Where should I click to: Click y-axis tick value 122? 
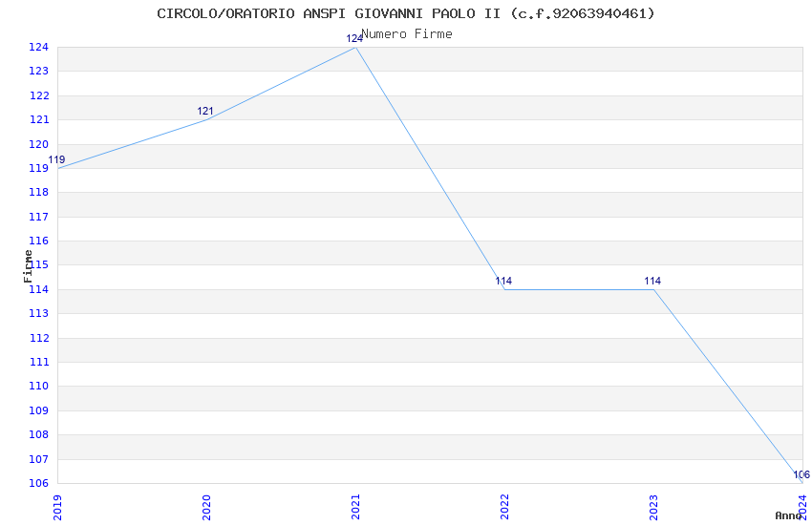tap(39, 95)
